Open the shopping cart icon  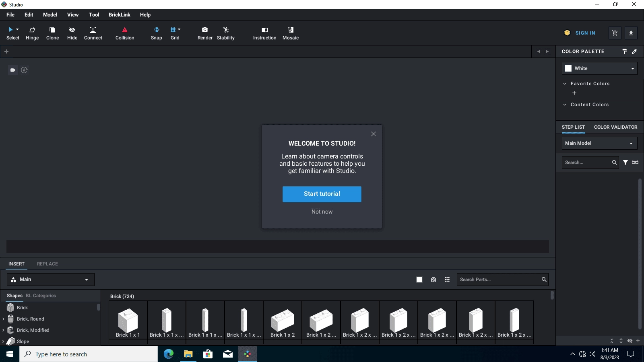[x=615, y=33]
